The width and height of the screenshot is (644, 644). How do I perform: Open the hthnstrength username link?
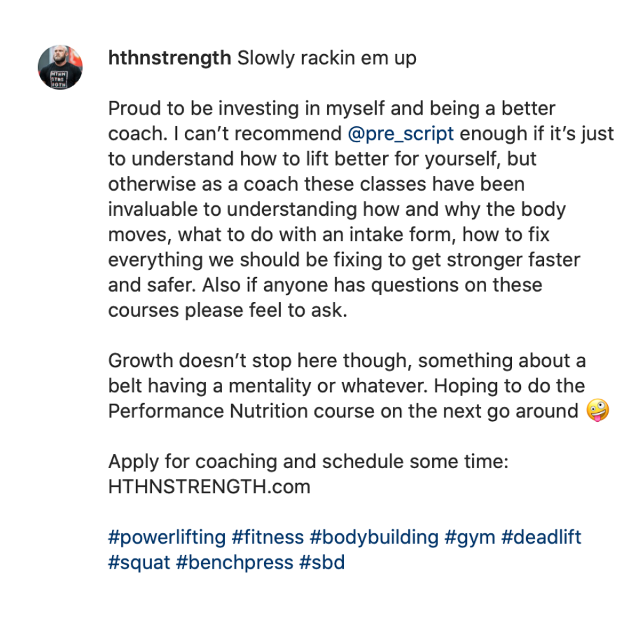pyautogui.click(x=169, y=59)
